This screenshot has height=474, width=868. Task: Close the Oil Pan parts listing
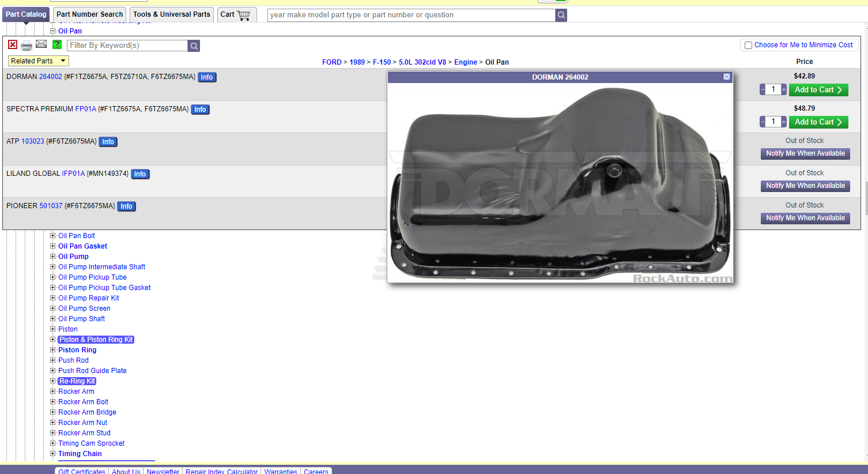13,44
